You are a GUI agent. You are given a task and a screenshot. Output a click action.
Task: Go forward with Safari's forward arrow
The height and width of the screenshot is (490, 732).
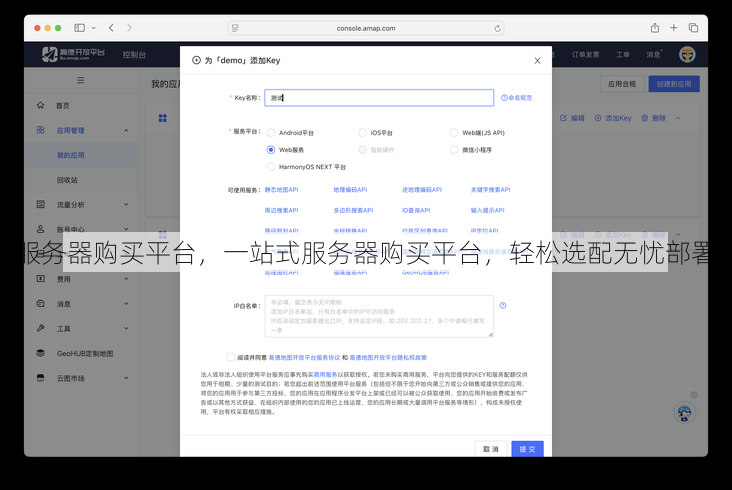(x=129, y=28)
